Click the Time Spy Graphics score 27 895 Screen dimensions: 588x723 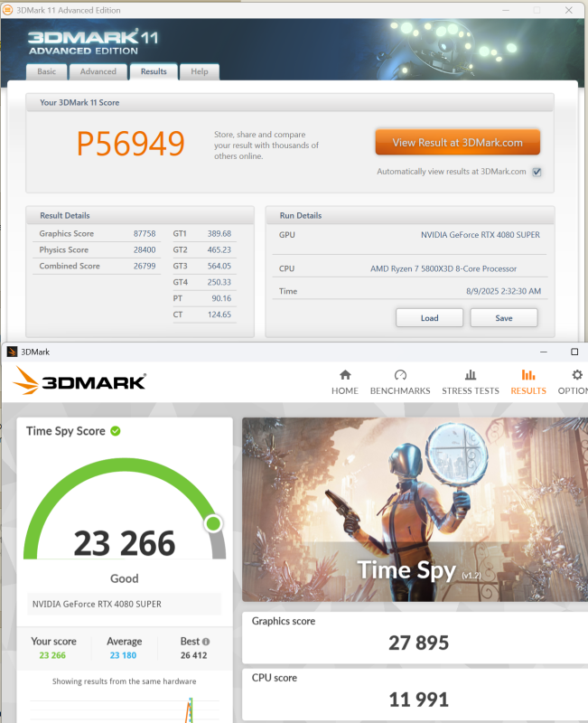point(418,643)
